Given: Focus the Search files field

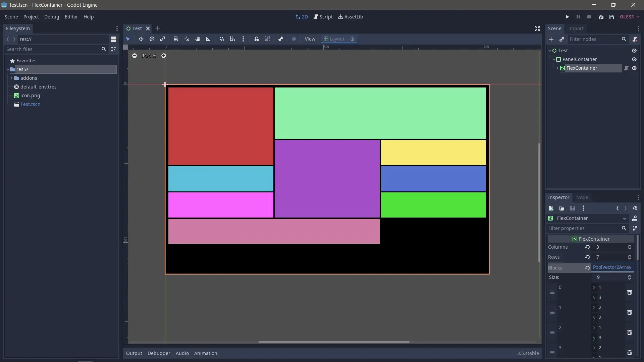Looking at the screenshot, I should pyautogui.click(x=56, y=49).
